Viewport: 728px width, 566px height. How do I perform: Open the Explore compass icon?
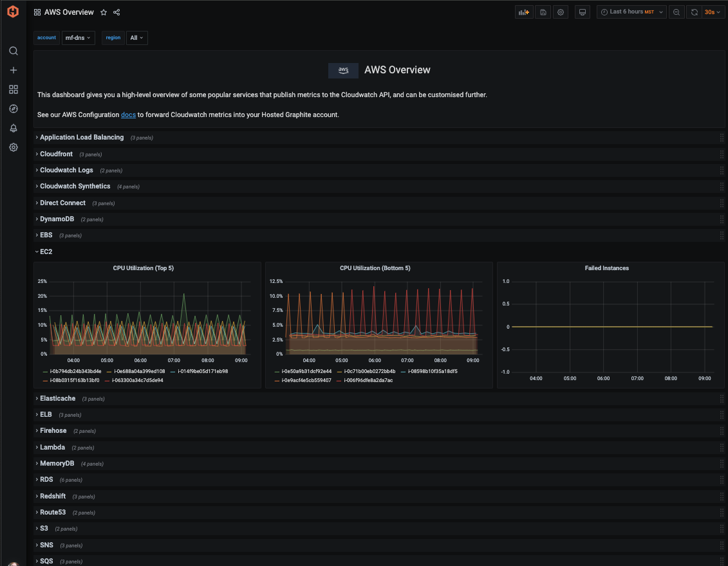point(14,109)
